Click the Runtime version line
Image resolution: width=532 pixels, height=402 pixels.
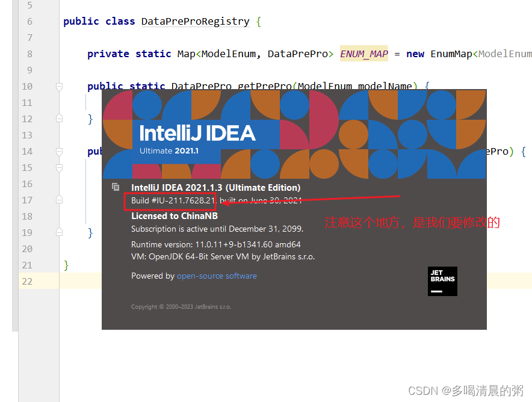[216, 244]
